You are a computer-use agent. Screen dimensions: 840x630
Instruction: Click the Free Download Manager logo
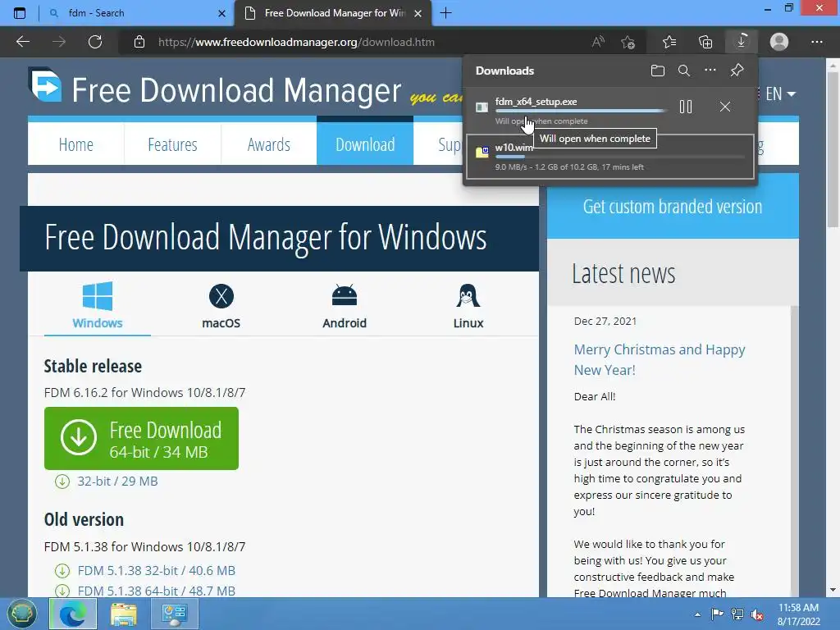pyautogui.click(x=214, y=87)
